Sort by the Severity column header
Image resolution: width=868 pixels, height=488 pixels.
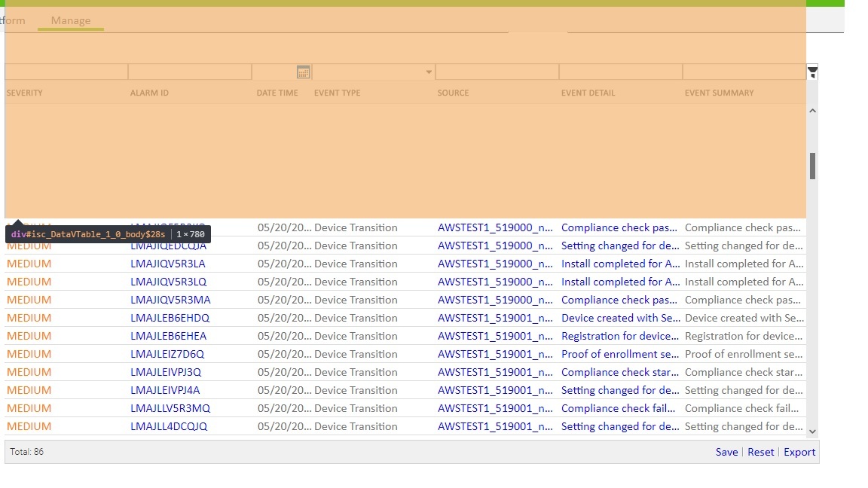click(25, 93)
